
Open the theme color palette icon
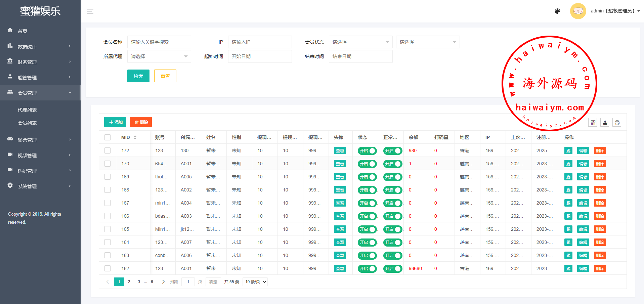point(557,11)
